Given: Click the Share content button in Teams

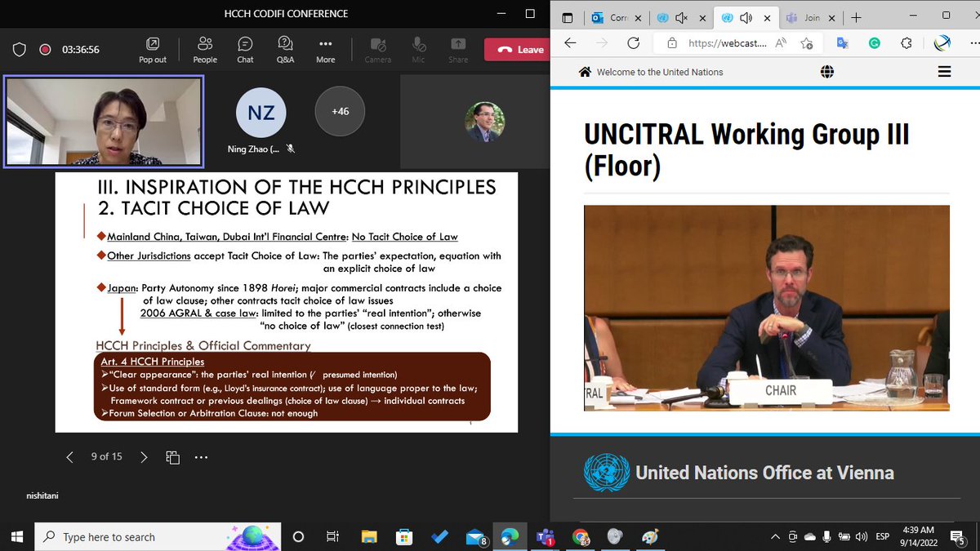Looking at the screenshot, I should point(458,50).
